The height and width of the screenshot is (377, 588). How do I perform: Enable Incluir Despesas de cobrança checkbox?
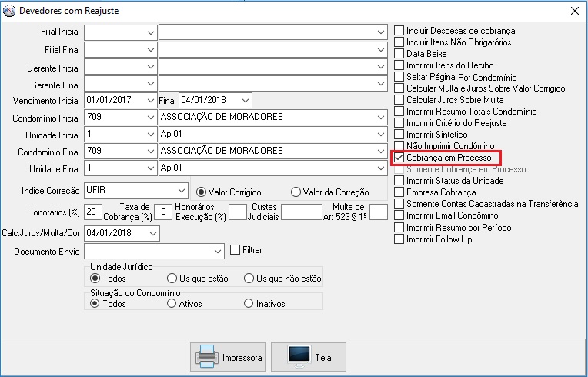click(x=399, y=31)
